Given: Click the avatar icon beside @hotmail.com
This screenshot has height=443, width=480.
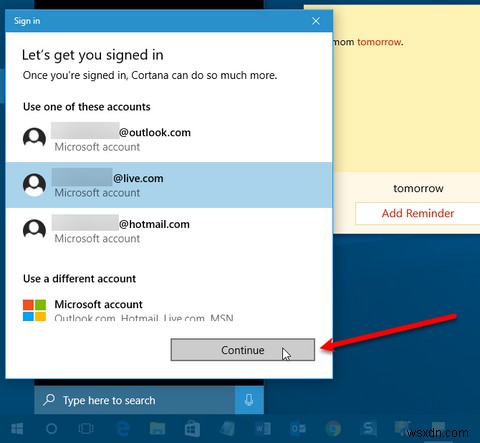Looking at the screenshot, I should 34,230.
